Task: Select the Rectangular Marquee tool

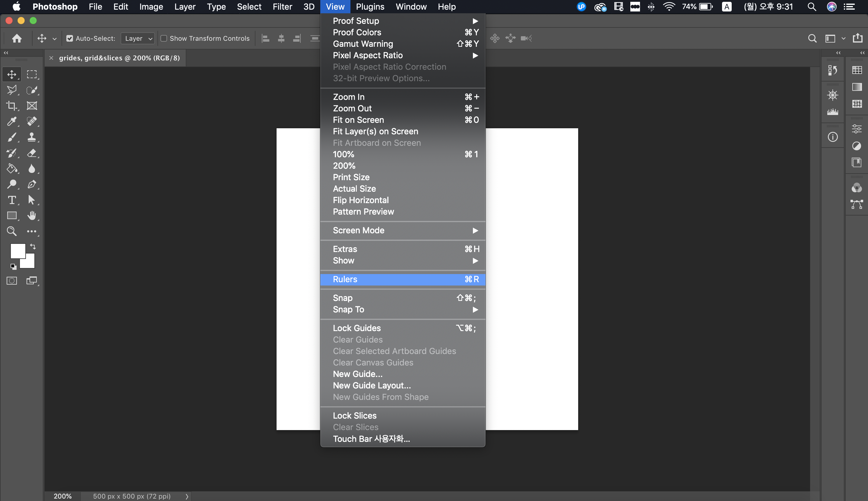Action: pyautogui.click(x=32, y=74)
